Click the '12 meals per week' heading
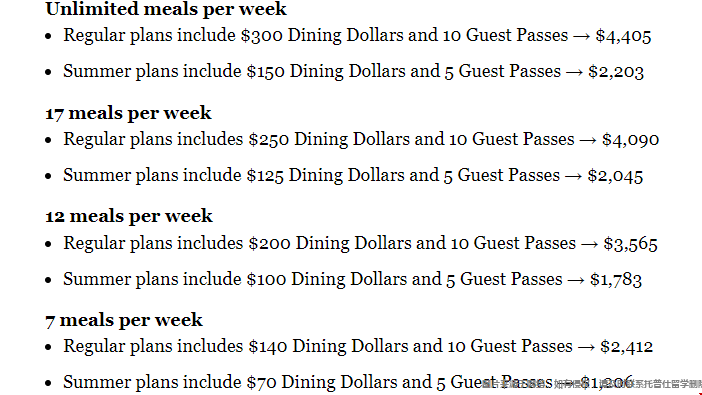This screenshot has height=395, width=702. pyautogui.click(x=128, y=216)
